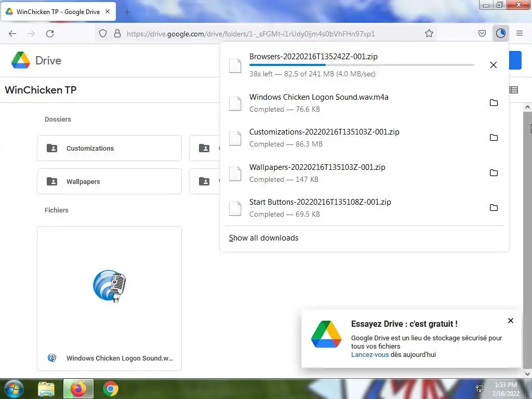Switch Drive to list layout view
The height and width of the screenshot is (399, 532).
coord(514,89)
